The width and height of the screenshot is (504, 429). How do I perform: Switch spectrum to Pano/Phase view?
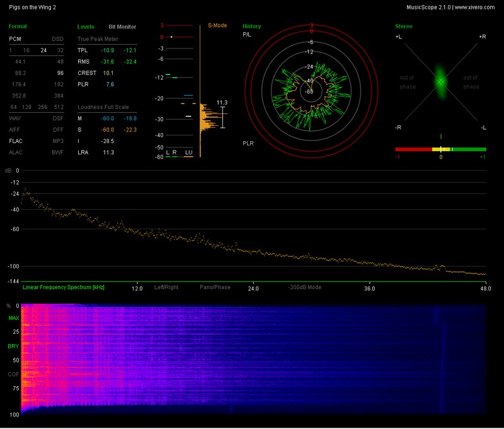click(215, 287)
